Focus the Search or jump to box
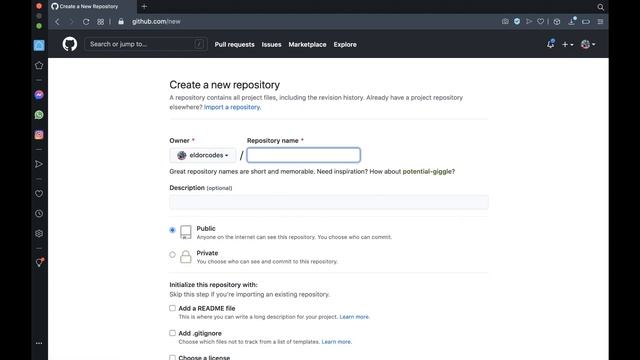 146,44
